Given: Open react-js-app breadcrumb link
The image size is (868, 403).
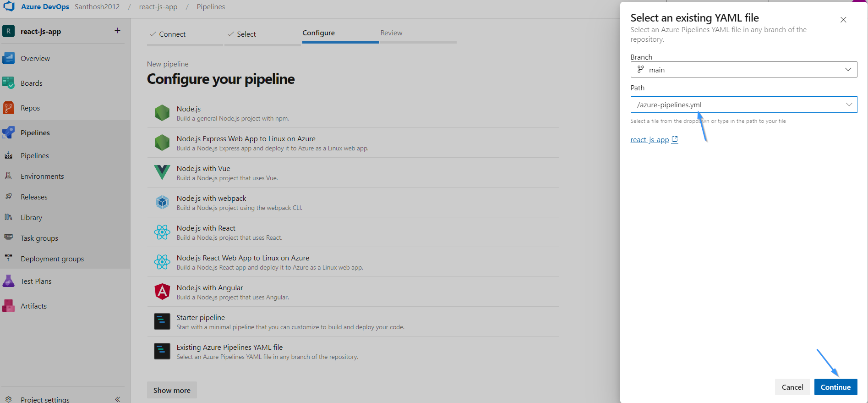Looking at the screenshot, I should click(158, 7).
